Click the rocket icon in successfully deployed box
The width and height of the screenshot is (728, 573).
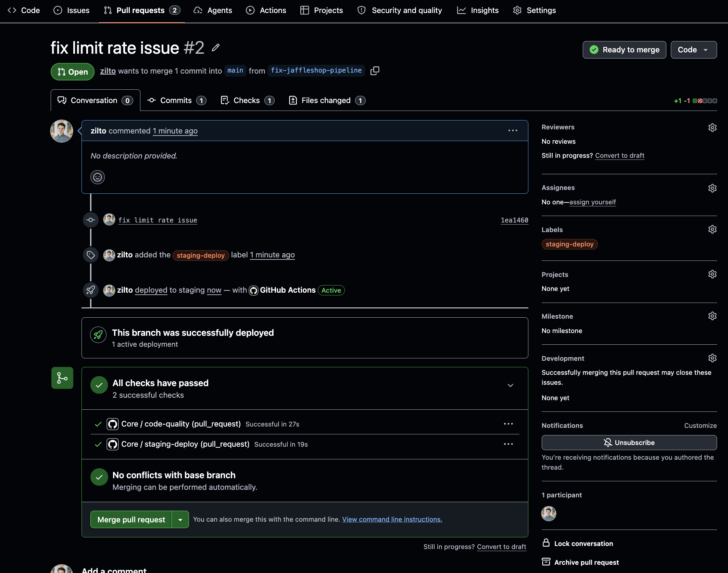click(x=98, y=335)
